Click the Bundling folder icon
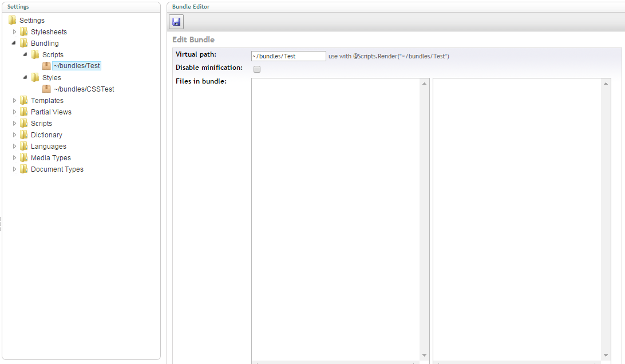 (x=24, y=43)
